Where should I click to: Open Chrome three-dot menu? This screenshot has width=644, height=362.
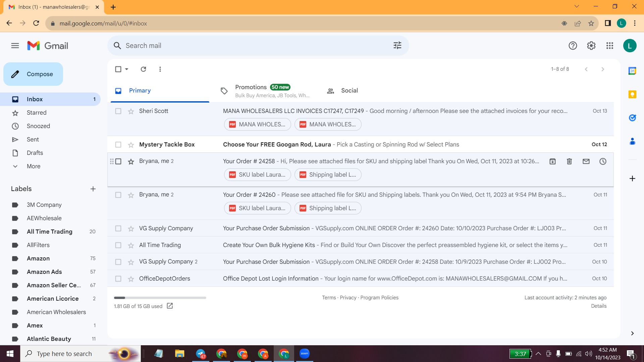tap(635, 23)
